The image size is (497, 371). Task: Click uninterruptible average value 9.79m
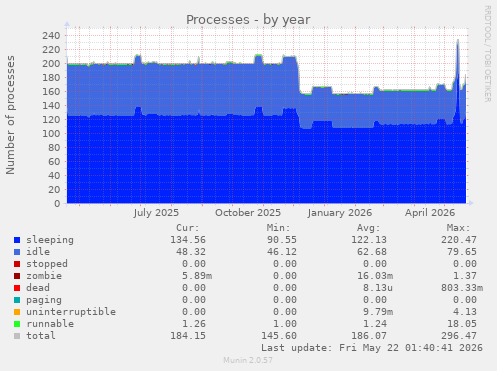(378, 312)
